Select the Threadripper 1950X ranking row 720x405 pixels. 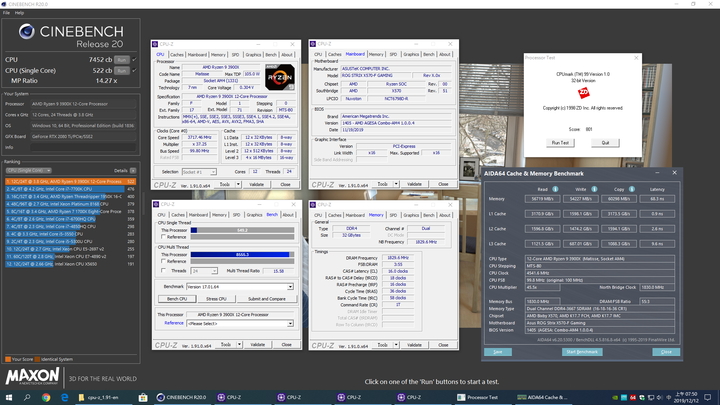(71, 197)
